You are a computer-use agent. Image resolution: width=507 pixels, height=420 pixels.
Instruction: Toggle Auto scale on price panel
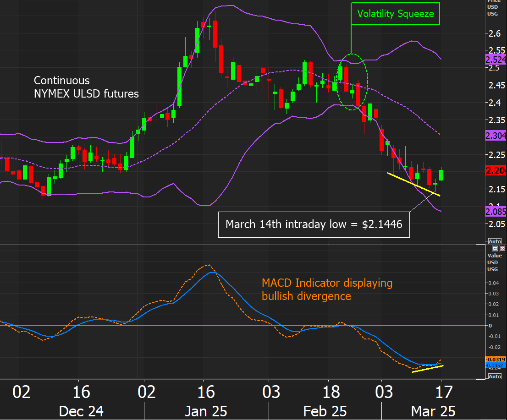495,241
